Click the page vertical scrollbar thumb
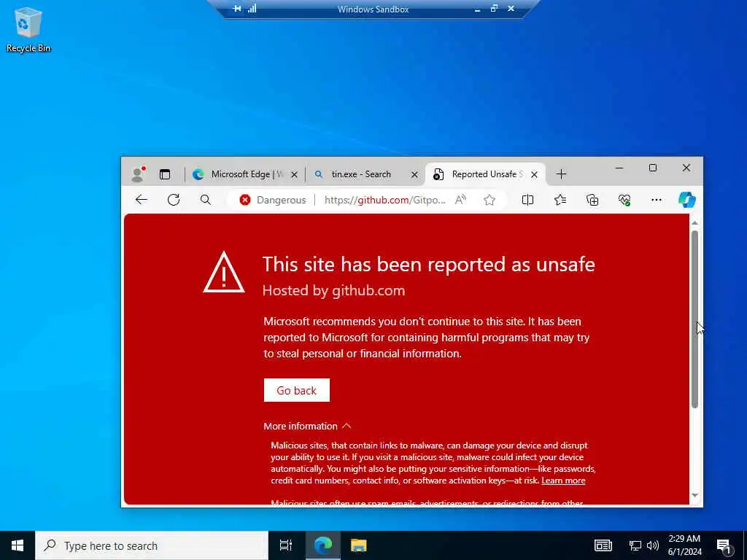The height and width of the screenshot is (560, 747). coord(694,319)
